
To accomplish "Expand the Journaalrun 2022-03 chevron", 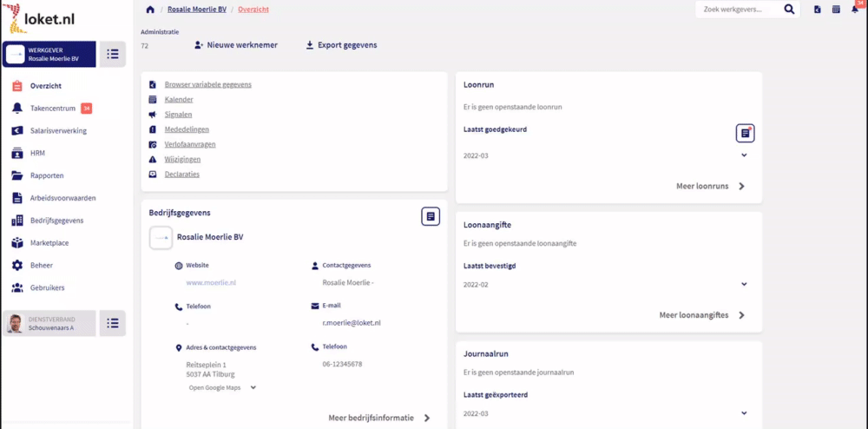I will 744,413.
